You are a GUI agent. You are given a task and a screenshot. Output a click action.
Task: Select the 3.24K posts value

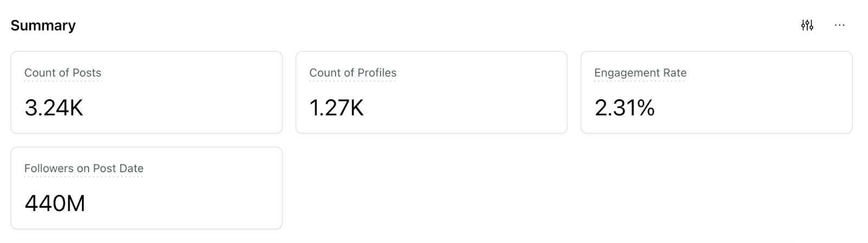tap(54, 108)
